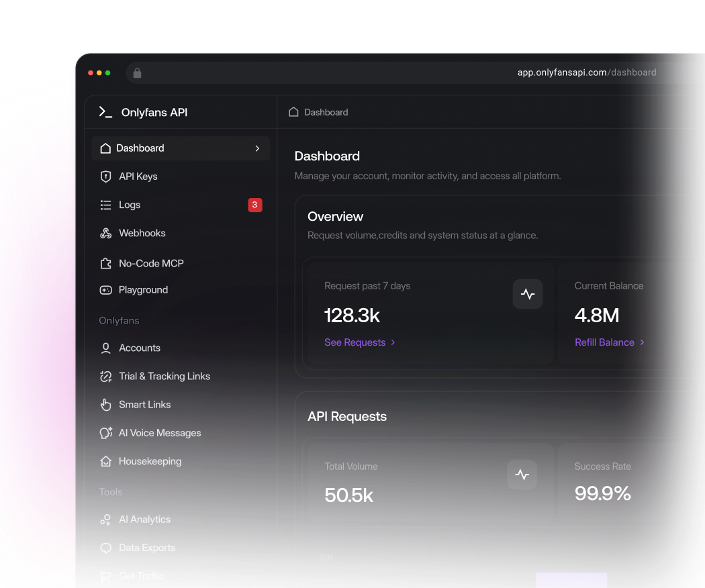Click the browser address bar URL
This screenshot has height=588, width=705.
[587, 72]
